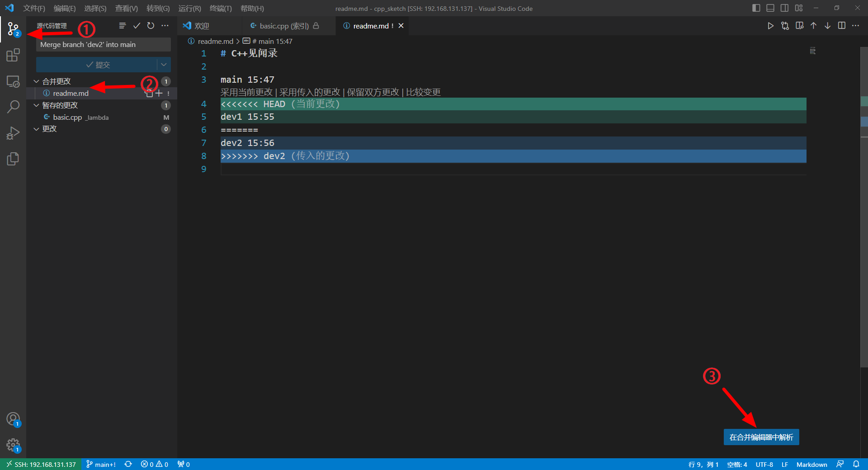Show forwarded ports indicator in status bar

point(184,464)
